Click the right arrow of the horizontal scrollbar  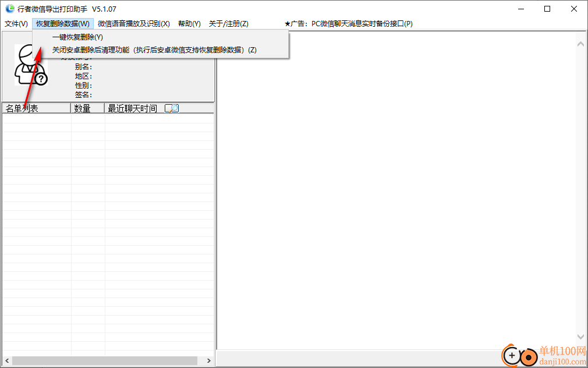click(209, 361)
